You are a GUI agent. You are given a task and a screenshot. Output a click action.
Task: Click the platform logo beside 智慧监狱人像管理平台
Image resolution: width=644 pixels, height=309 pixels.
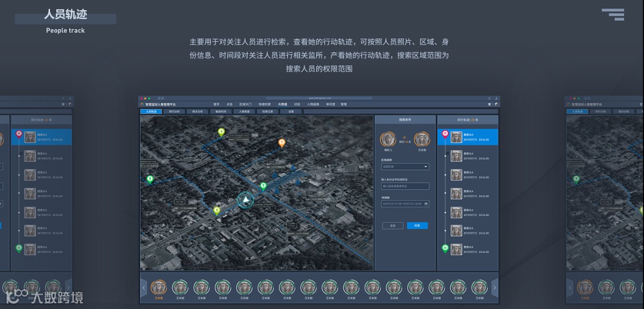tap(142, 105)
